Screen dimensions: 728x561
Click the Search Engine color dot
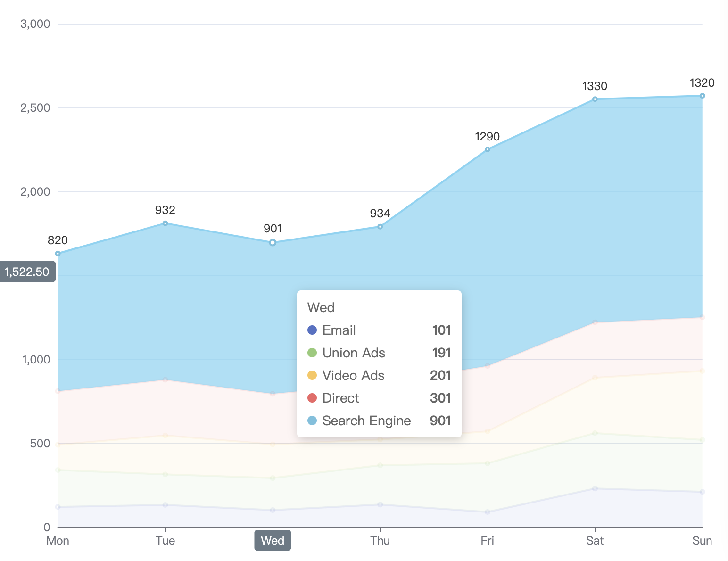pyautogui.click(x=312, y=421)
